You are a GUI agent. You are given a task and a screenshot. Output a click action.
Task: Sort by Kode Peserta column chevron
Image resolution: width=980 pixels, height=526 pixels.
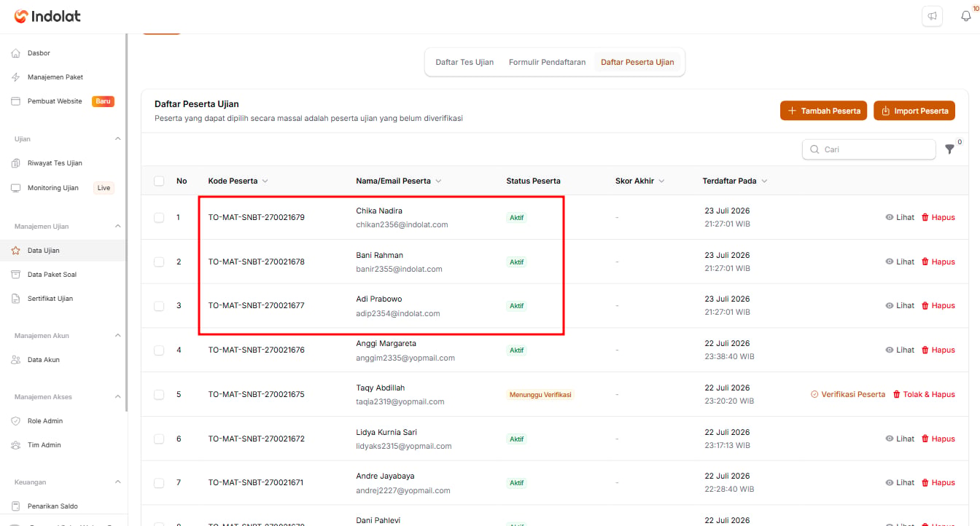265,181
